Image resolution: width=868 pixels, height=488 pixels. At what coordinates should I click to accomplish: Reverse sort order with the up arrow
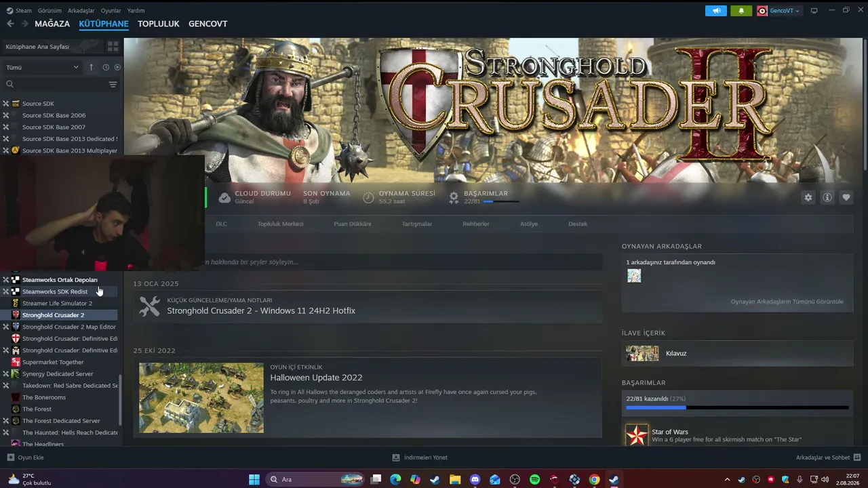click(x=91, y=67)
